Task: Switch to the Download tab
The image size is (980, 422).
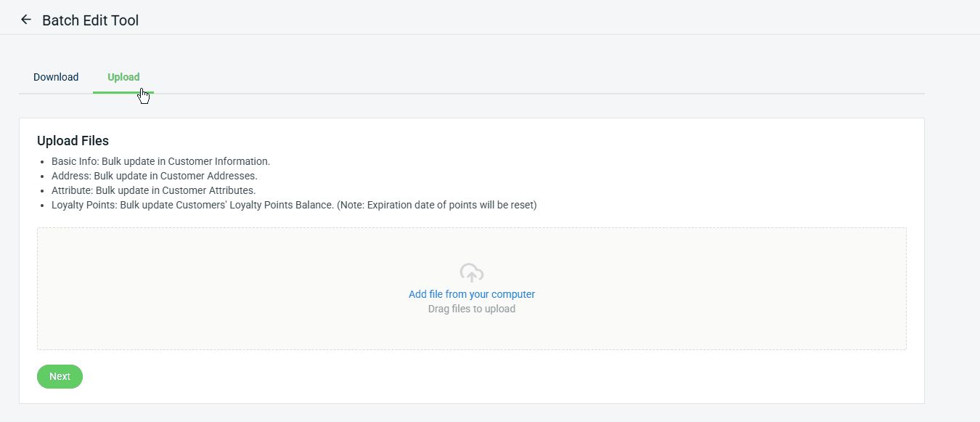Action: click(x=56, y=77)
